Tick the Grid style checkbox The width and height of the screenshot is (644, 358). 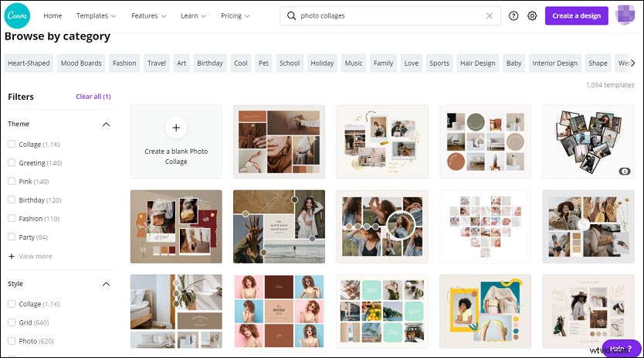point(12,322)
